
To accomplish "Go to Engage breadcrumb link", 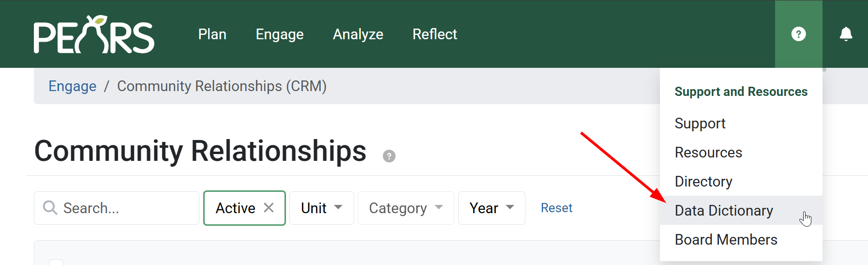I will click(x=73, y=86).
